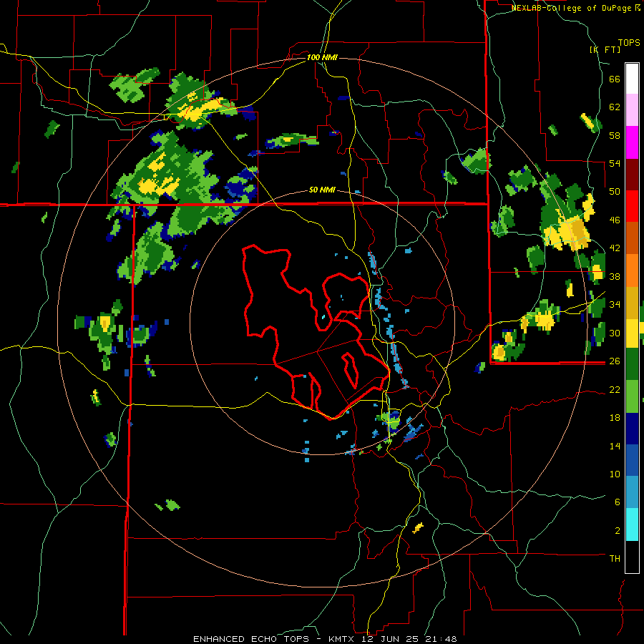Click the legend value '2'
The height and width of the screenshot is (644, 644).
pos(618,530)
